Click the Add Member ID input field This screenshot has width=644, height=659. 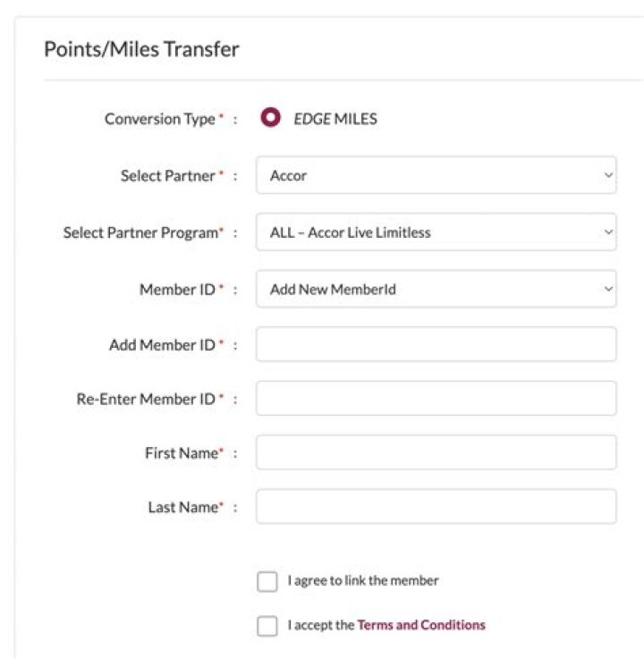436,344
